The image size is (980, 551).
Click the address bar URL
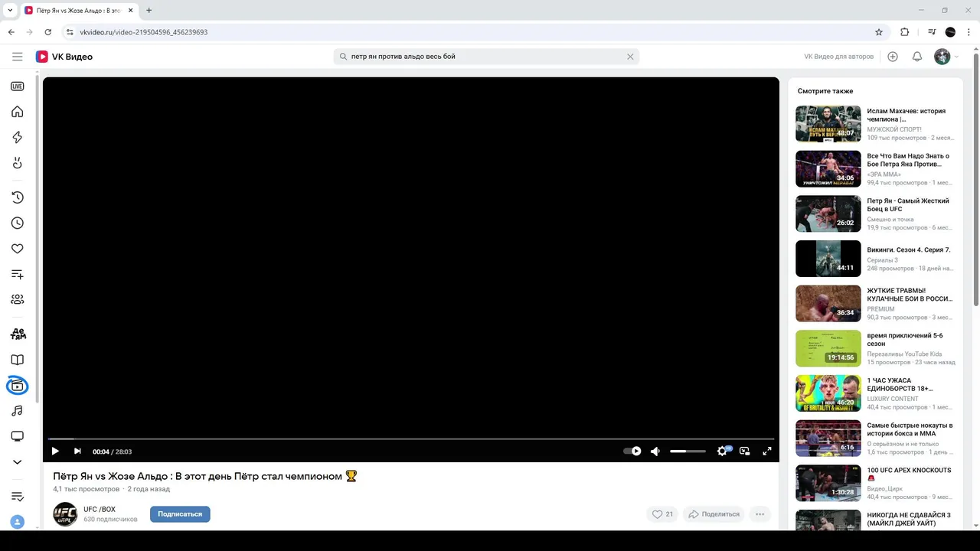[144, 32]
